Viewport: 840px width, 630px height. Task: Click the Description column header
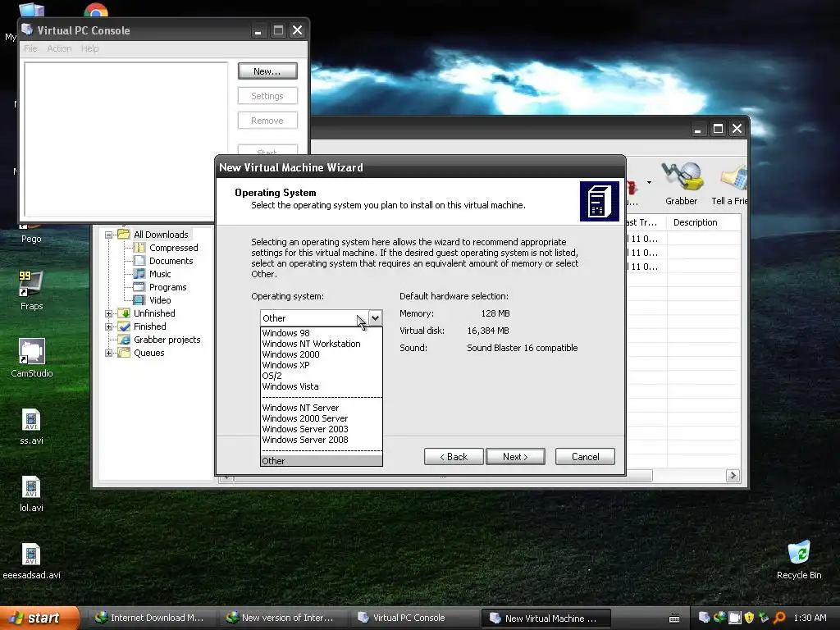click(695, 222)
